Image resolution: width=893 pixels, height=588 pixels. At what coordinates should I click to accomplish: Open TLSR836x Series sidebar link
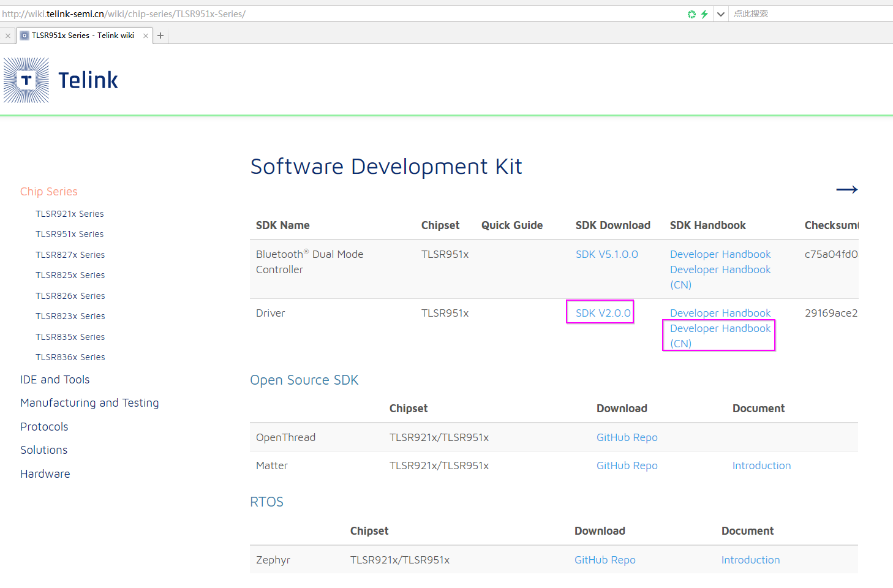tap(70, 357)
